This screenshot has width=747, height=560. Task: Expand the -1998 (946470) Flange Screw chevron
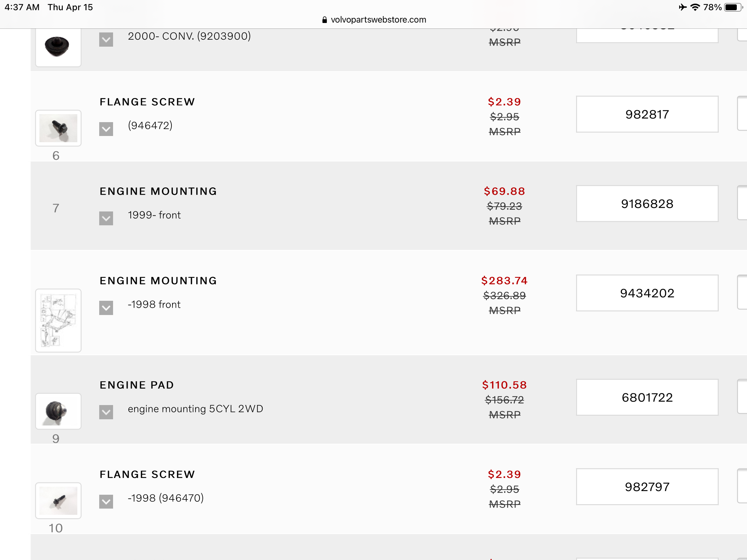click(106, 501)
